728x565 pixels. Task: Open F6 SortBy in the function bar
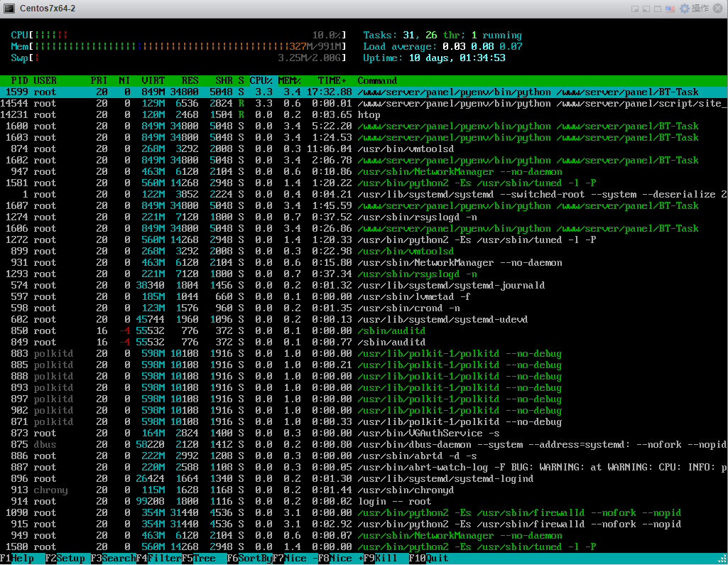click(x=250, y=558)
